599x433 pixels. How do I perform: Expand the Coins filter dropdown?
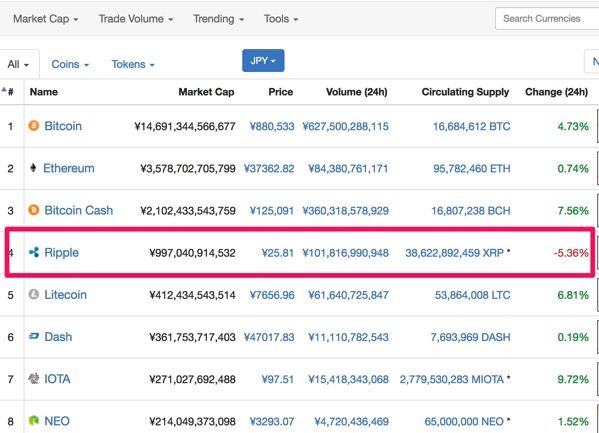tap(70, 64)
